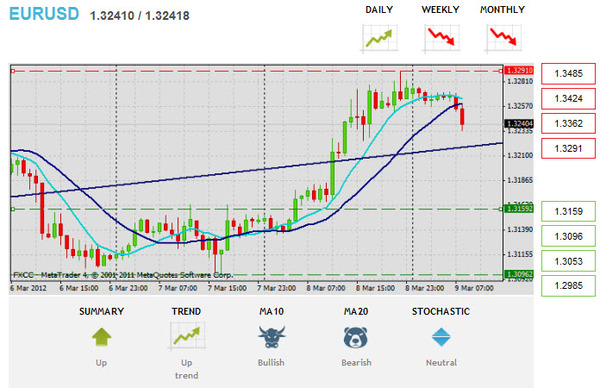
Task: Select support level 1.3053 box
Action: (568, 261)
